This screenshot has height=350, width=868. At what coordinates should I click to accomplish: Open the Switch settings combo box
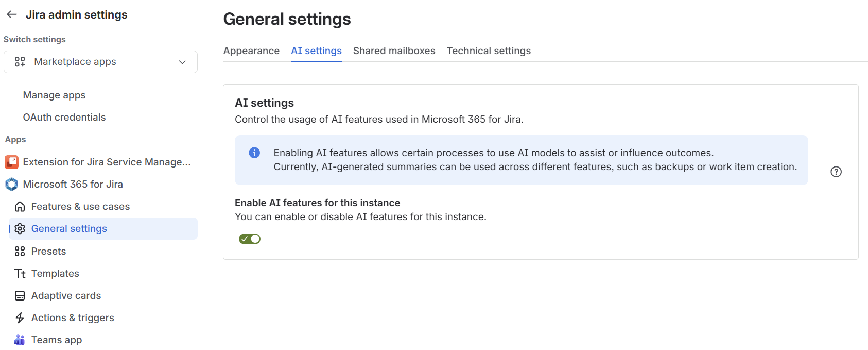(100, 62)
